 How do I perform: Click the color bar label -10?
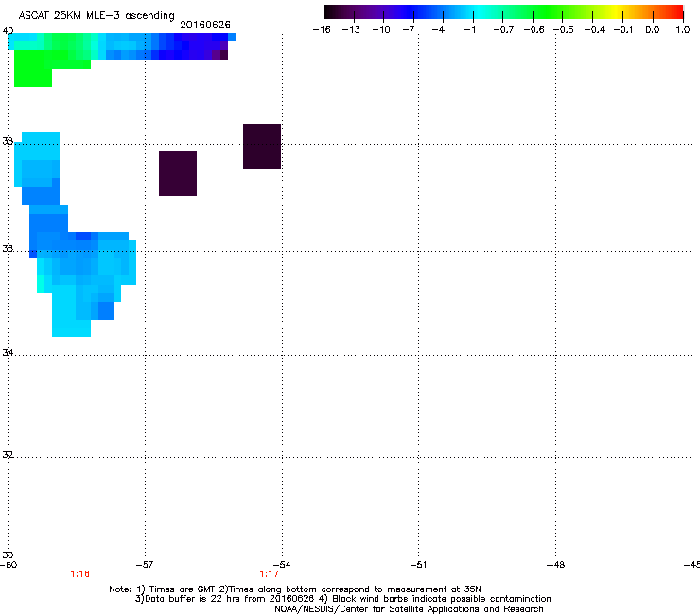point(381,30)
